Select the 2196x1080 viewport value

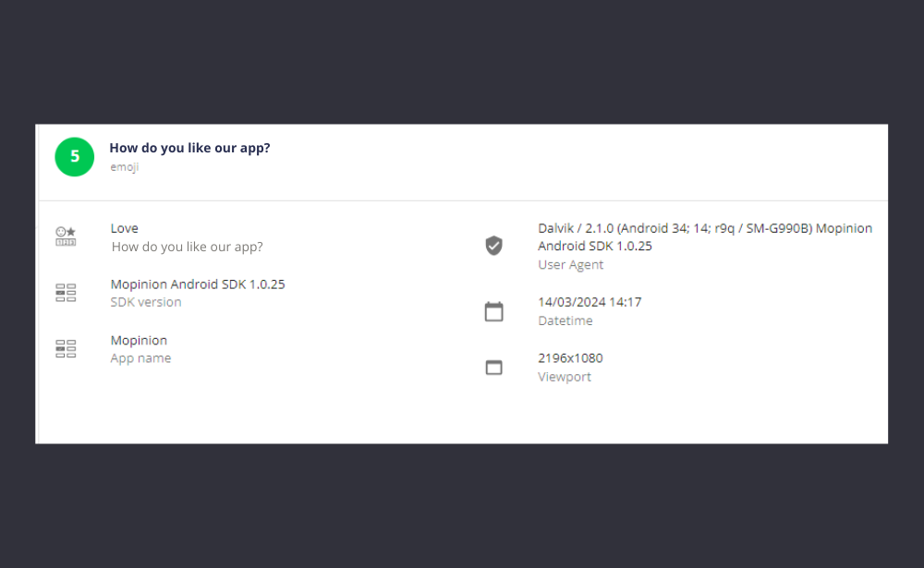click(570, 358)
